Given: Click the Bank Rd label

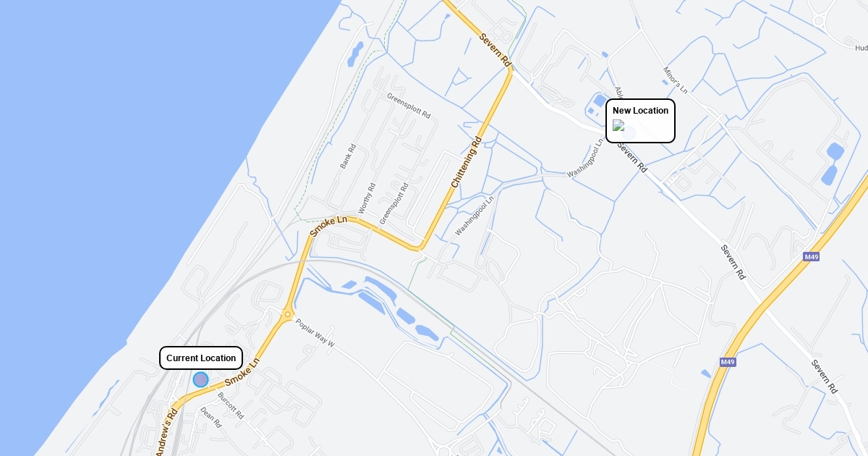Looking at the screenshot, I should coord(349,156).
